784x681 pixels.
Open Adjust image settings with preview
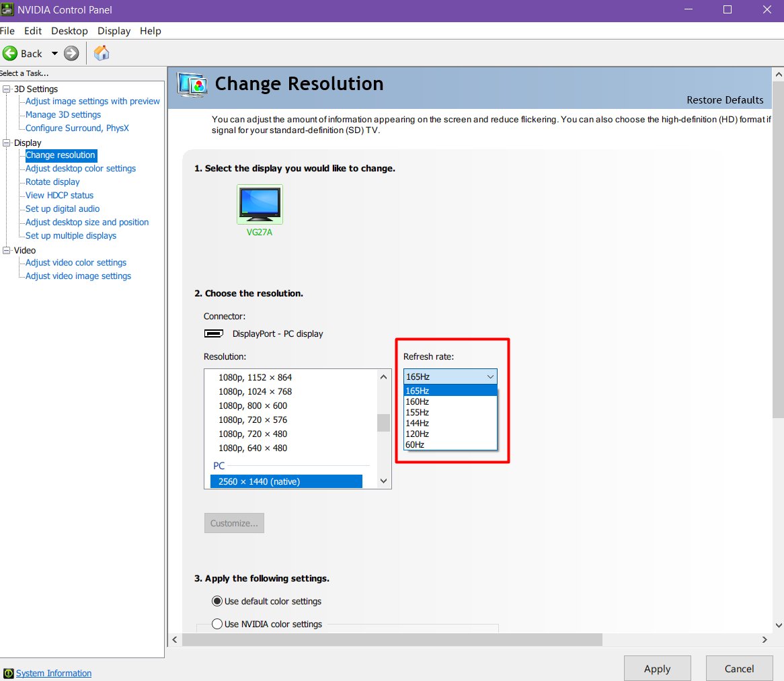tap(93, 101)
